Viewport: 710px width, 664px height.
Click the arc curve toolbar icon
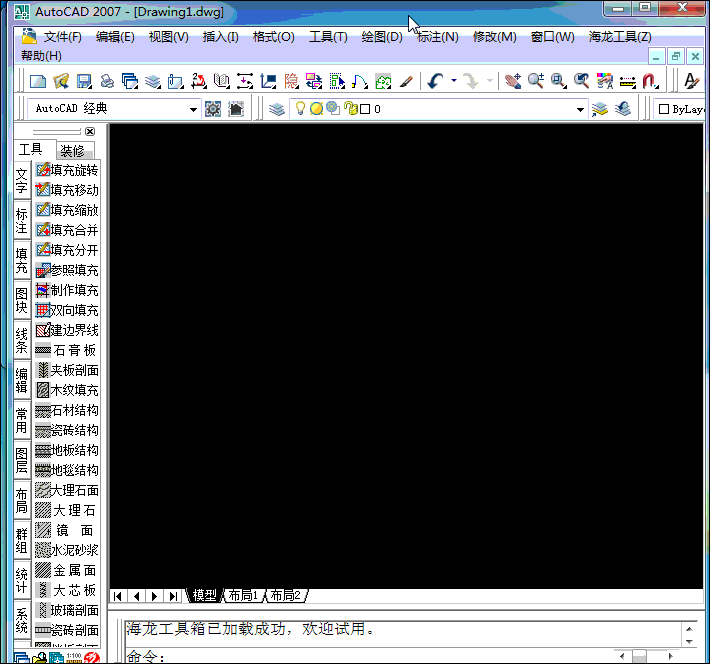(360, 82)
